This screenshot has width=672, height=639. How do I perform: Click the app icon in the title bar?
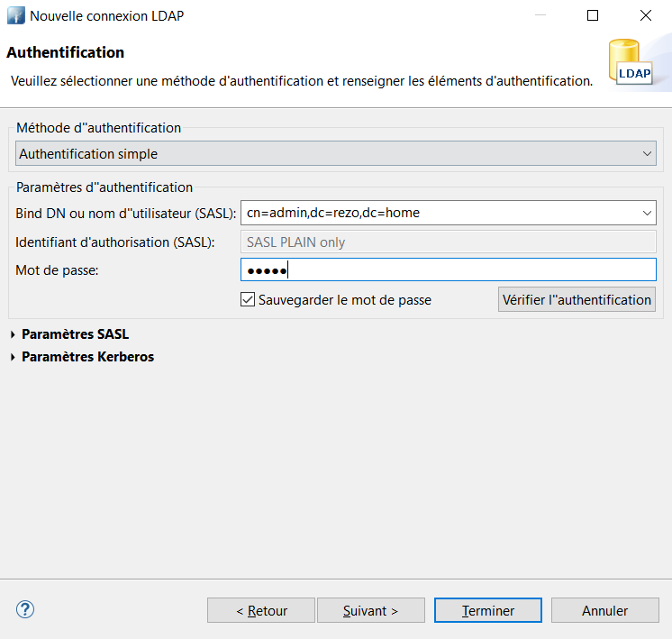click(16, 16)
